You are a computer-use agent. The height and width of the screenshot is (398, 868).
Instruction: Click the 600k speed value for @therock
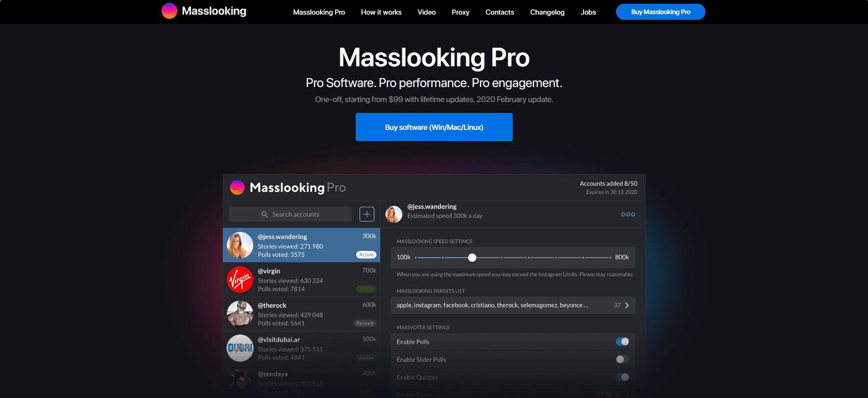[x=369, y=305]
